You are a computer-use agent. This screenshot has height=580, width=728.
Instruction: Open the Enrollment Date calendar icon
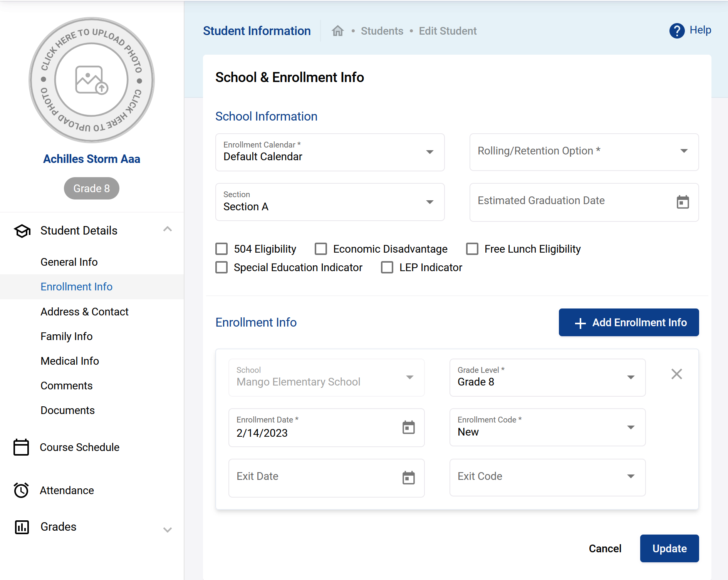click(408, 427)
